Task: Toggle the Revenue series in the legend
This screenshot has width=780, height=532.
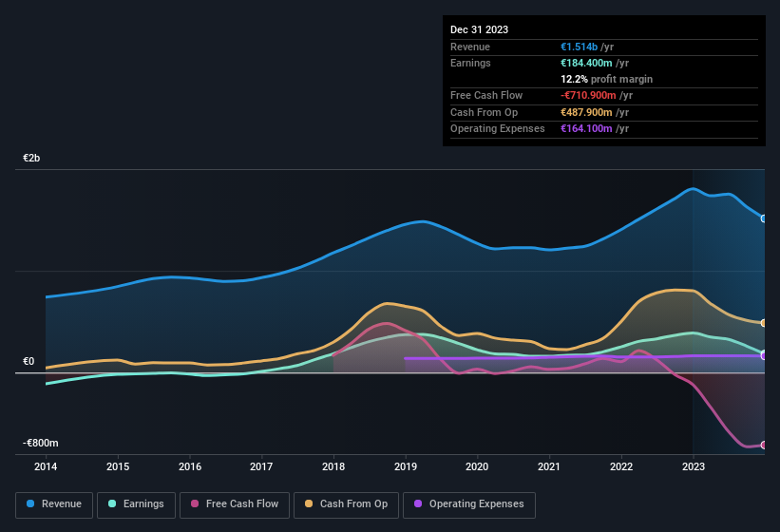Action: click(54, 504)
